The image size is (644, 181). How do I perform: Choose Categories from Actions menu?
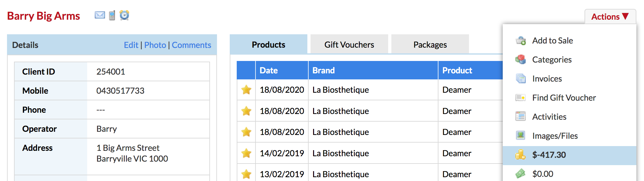click(570, 60)
